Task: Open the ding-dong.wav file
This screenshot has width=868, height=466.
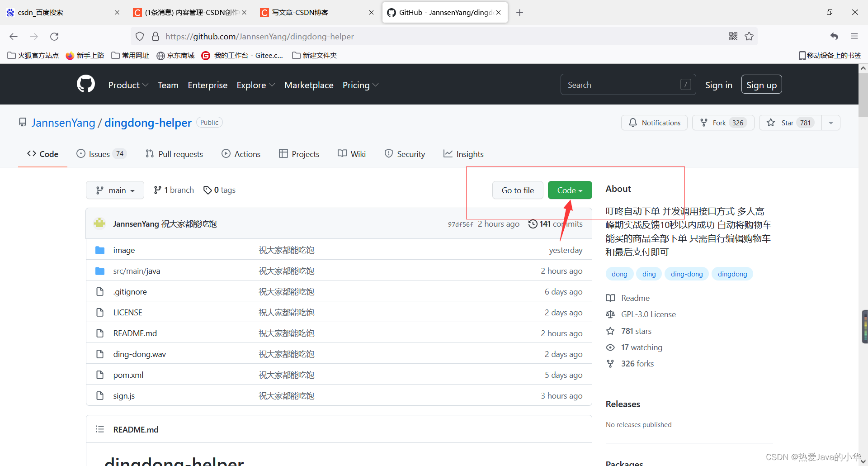Action: (139, 354)
